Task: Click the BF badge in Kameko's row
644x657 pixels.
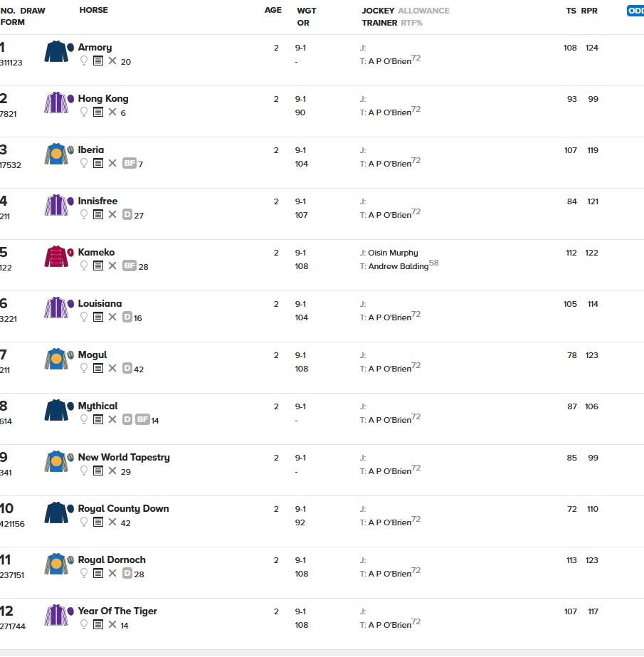Action: coord(129,266)
